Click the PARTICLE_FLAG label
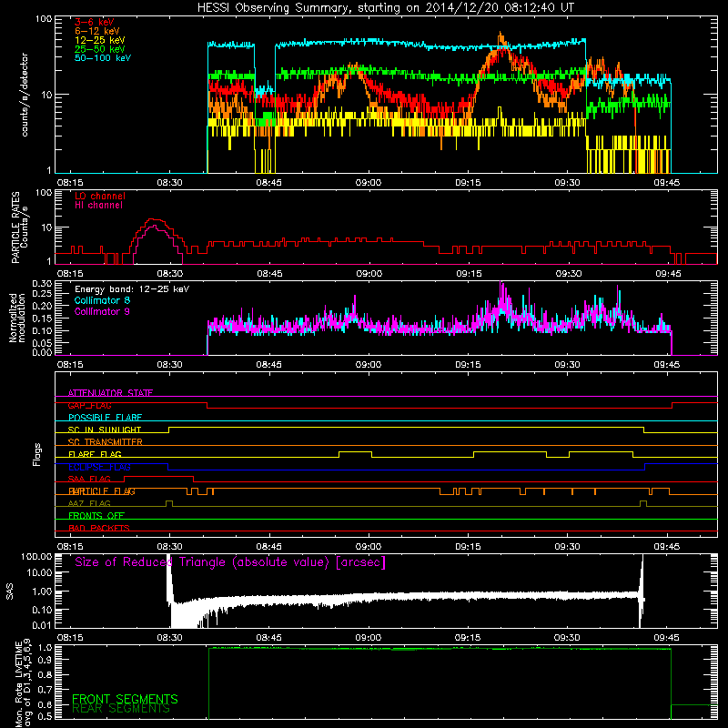 102,491
